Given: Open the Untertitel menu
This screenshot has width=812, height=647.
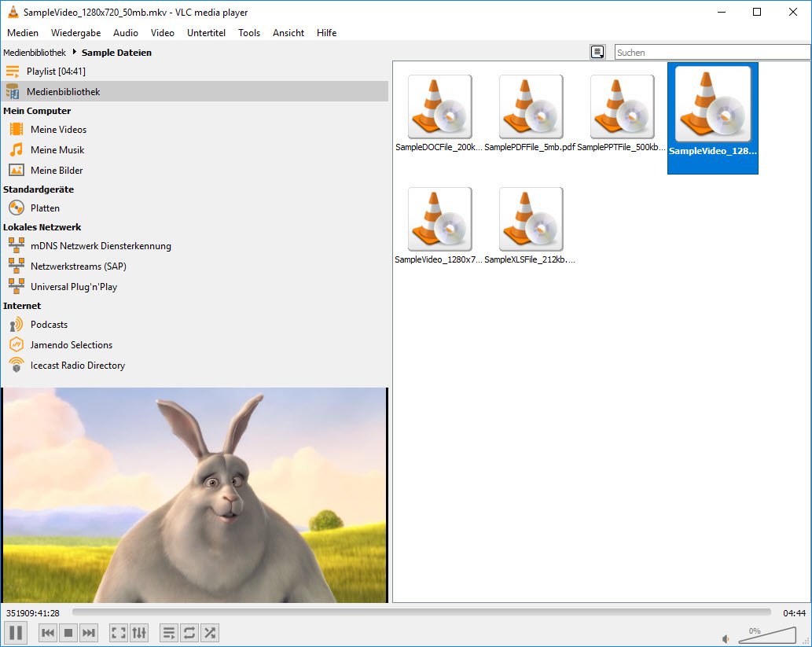Looking at the screenshot, I should click(x=206, y=33).
